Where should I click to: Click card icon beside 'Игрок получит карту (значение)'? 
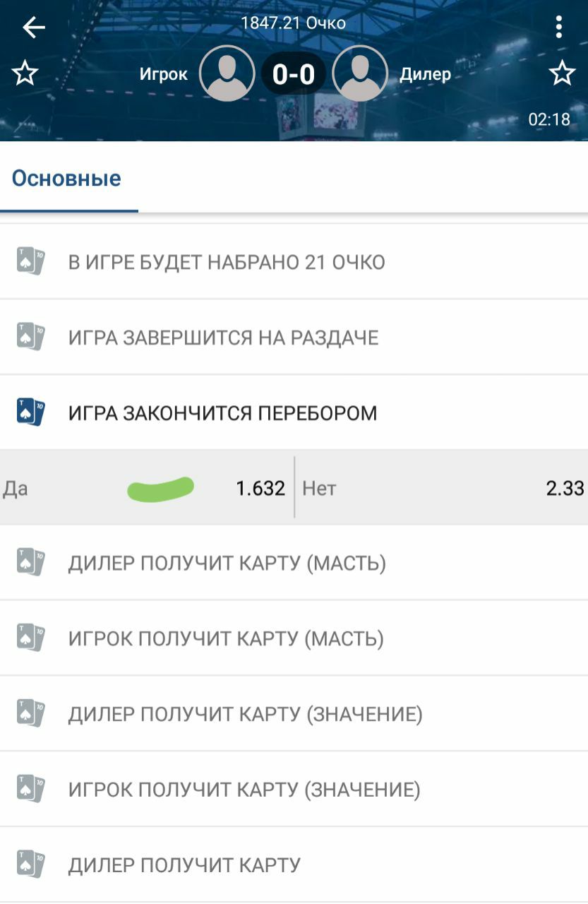click(30, 790)
